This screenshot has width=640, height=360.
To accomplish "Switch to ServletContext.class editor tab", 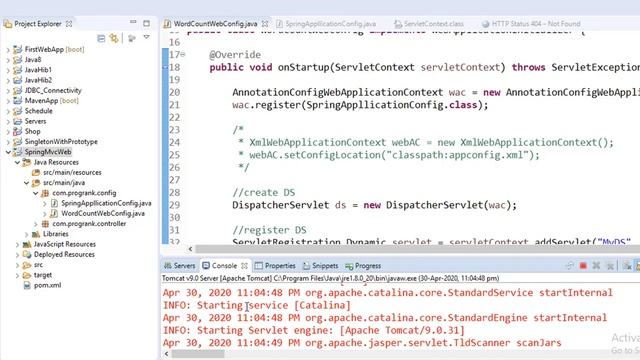I will coord(433,24).
